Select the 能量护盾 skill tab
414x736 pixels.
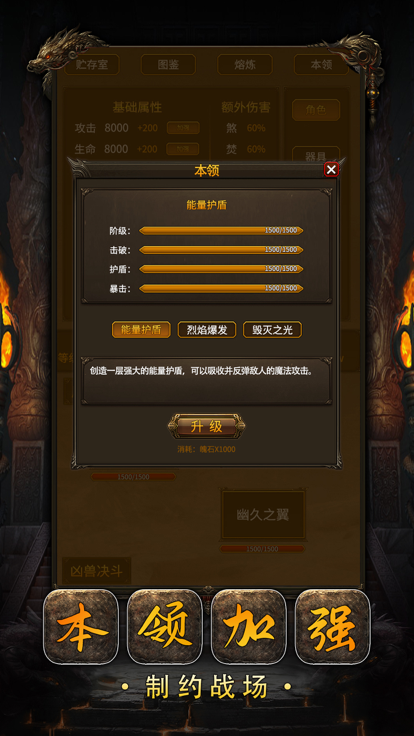141,330
